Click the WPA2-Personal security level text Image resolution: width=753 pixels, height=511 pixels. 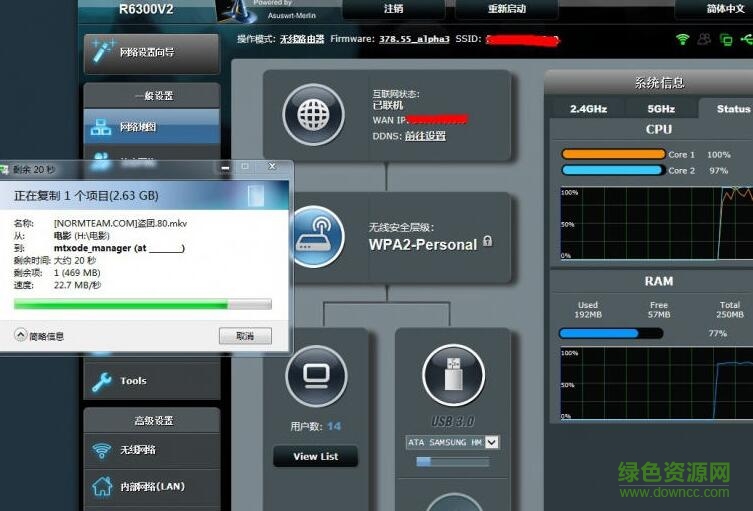coord(423,244)
